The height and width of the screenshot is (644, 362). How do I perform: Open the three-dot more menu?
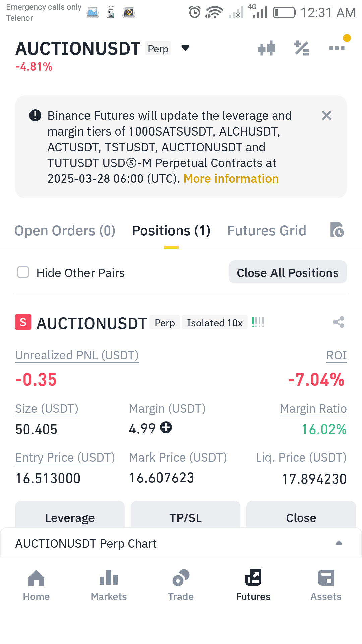[x=337, y=48]
